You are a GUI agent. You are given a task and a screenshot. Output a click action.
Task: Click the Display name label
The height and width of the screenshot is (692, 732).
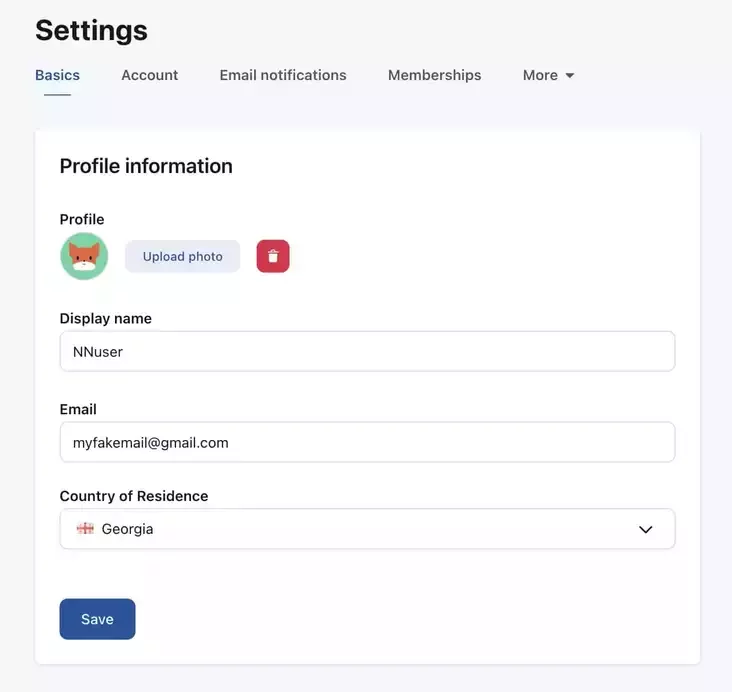(x=106, y=319)
